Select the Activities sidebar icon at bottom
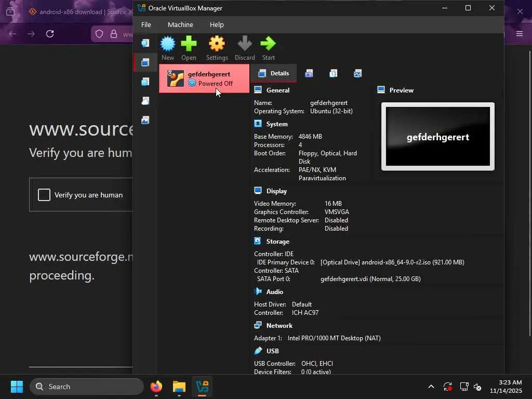The height and width of the screenshot is (399, 532). coord(145,120)
